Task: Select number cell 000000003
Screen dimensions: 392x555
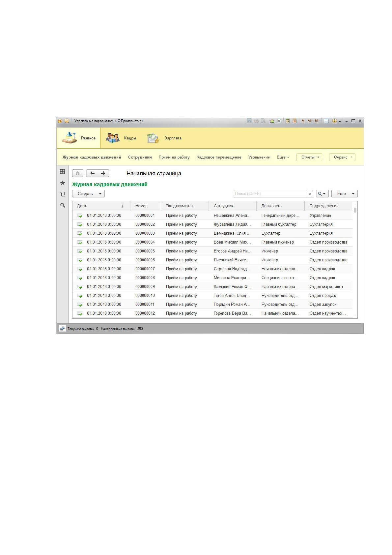Action: (145, 233)
